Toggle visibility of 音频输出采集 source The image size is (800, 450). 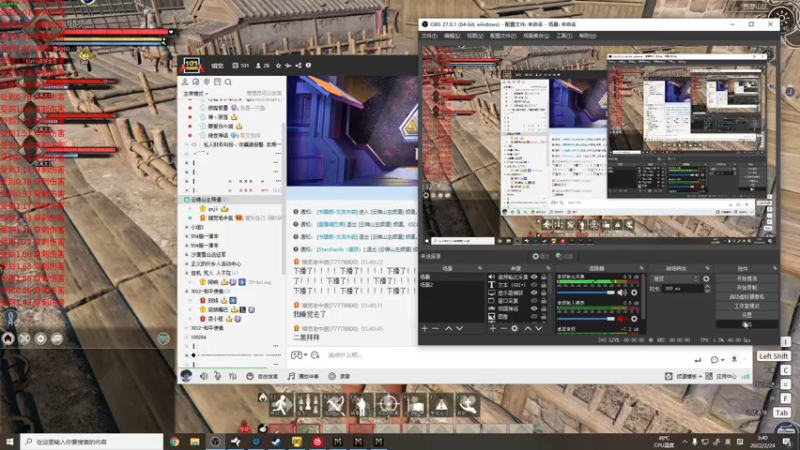click(x=534, y=277)
